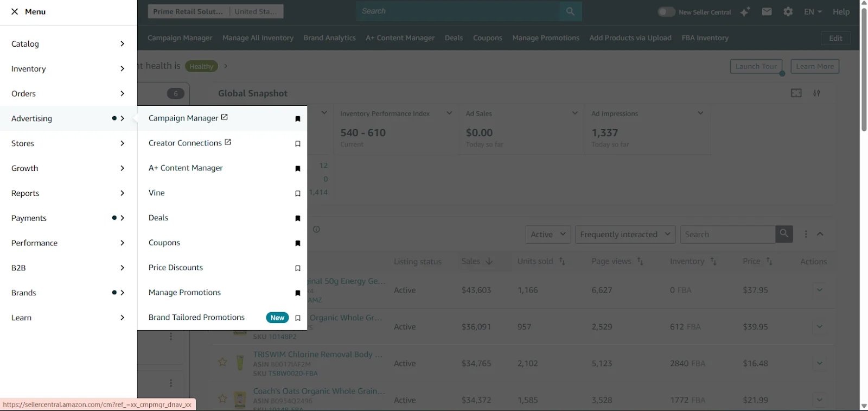This screenshot has height=411, width=868.
Task: Click the Learn More button
Action: tap(815, 66)
